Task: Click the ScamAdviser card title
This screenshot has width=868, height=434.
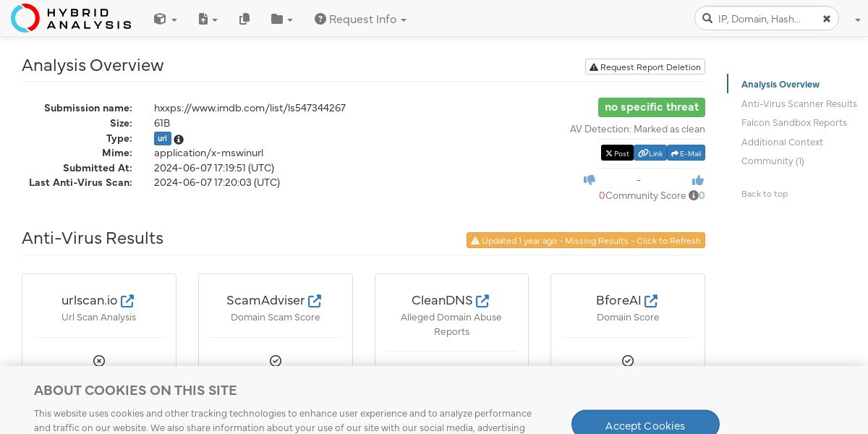Action: point(265,300)
